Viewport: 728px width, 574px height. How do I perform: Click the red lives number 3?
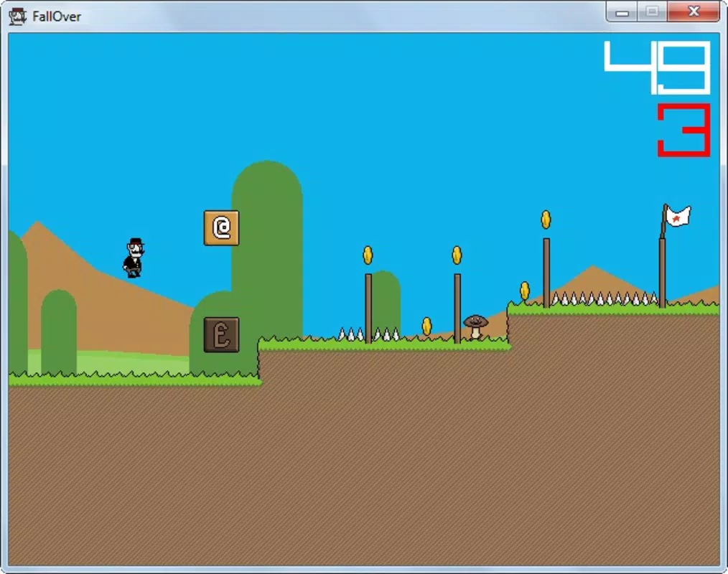click(684, 131)
